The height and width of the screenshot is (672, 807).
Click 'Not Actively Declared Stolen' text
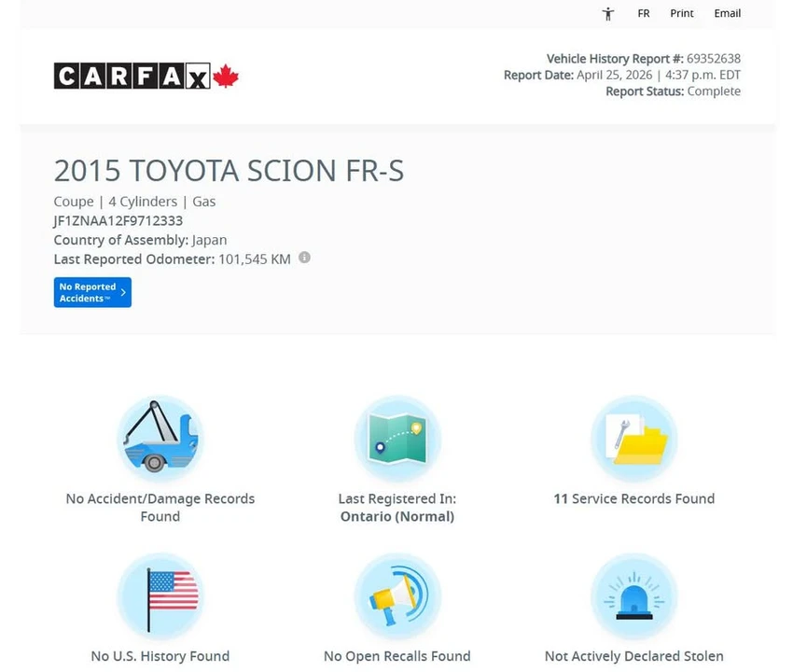(x=634, y=656)
